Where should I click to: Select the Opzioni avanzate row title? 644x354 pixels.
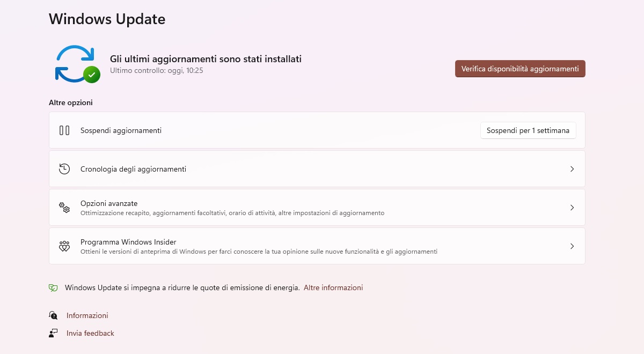click(109, 204)
